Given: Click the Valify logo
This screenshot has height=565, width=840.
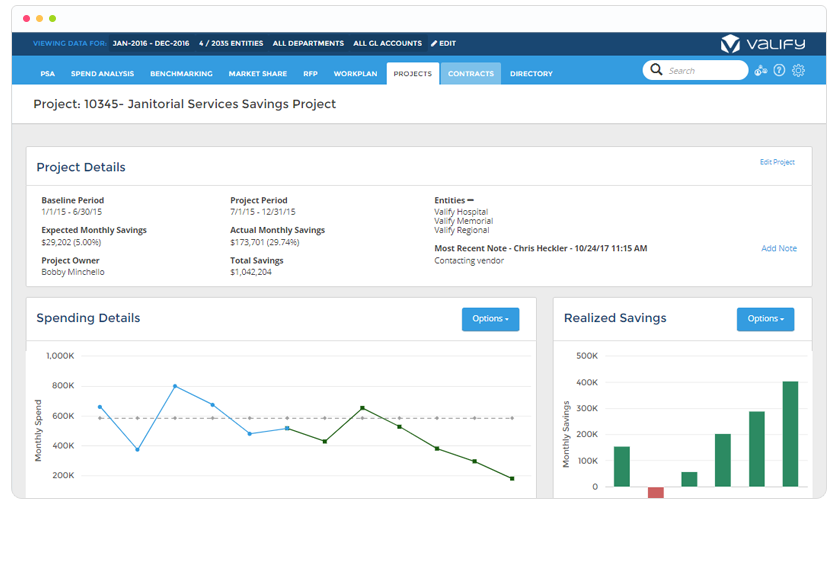Looking at the screenshot, I should (762, 44).
